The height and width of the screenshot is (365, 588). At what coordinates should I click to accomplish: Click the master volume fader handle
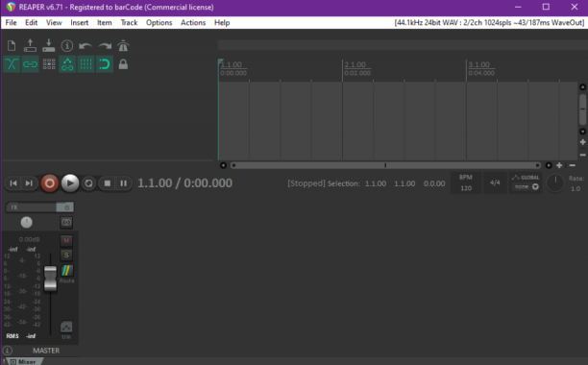(50, 278)
